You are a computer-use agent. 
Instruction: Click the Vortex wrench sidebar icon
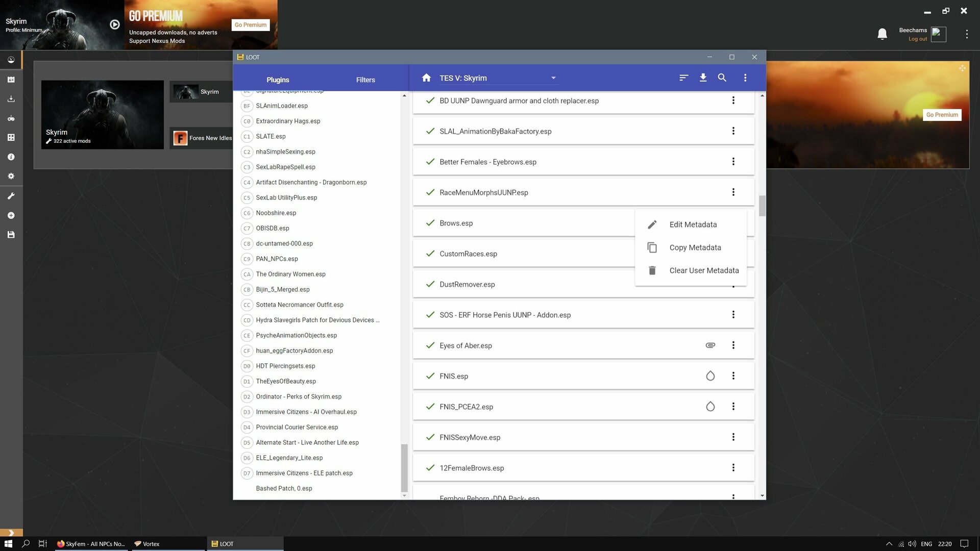pyautogui.click(x=11, y=196)
